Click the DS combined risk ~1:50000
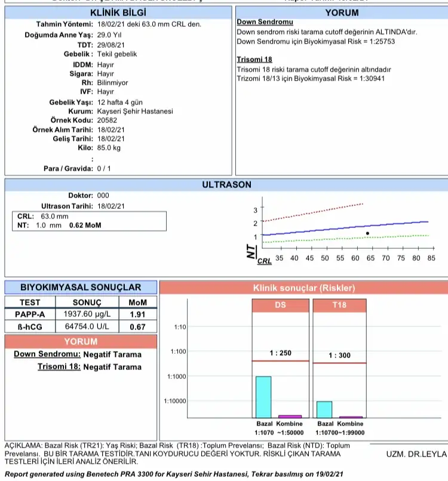 (290, 433)
